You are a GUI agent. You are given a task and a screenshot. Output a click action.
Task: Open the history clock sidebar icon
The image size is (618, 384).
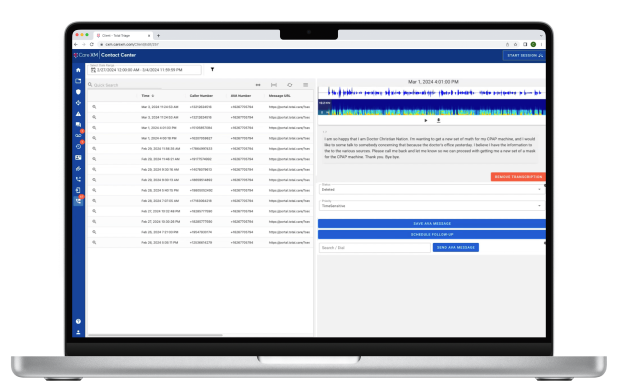pos(78,146)
